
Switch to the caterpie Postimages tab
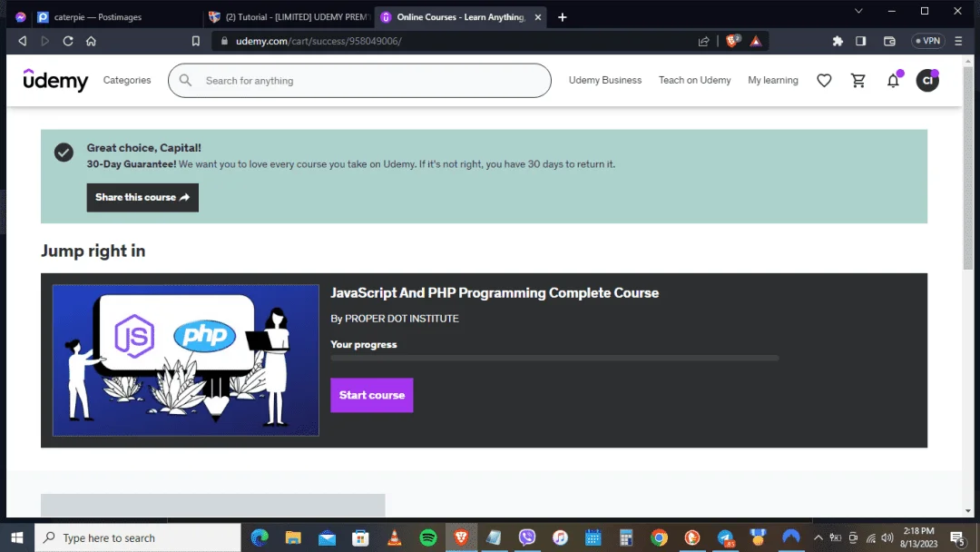pyautogui.click(x=115, y=17)
